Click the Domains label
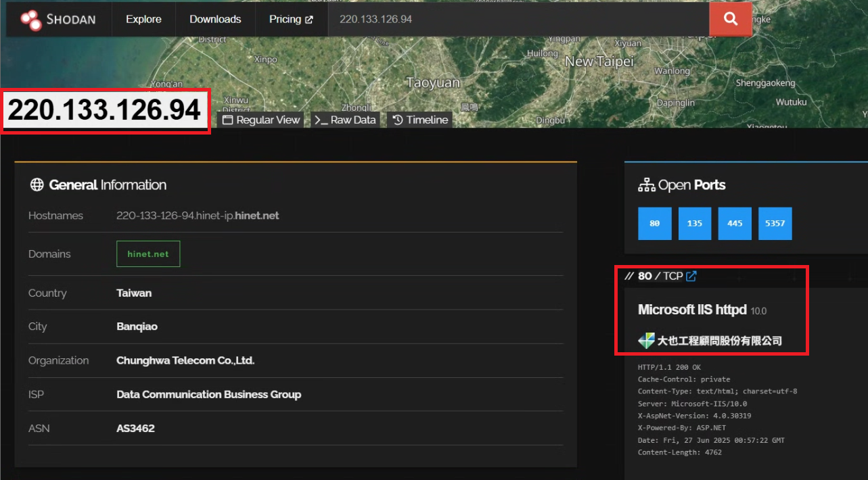This screenshot has height=480, width=868. coord(49,254)
